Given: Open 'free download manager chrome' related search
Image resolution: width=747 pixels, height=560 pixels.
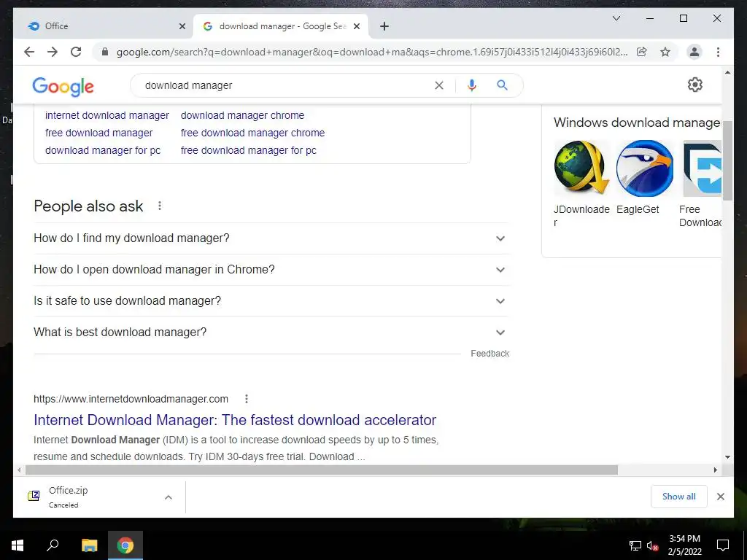Looking at the screenshot, I should pos(252,133).
